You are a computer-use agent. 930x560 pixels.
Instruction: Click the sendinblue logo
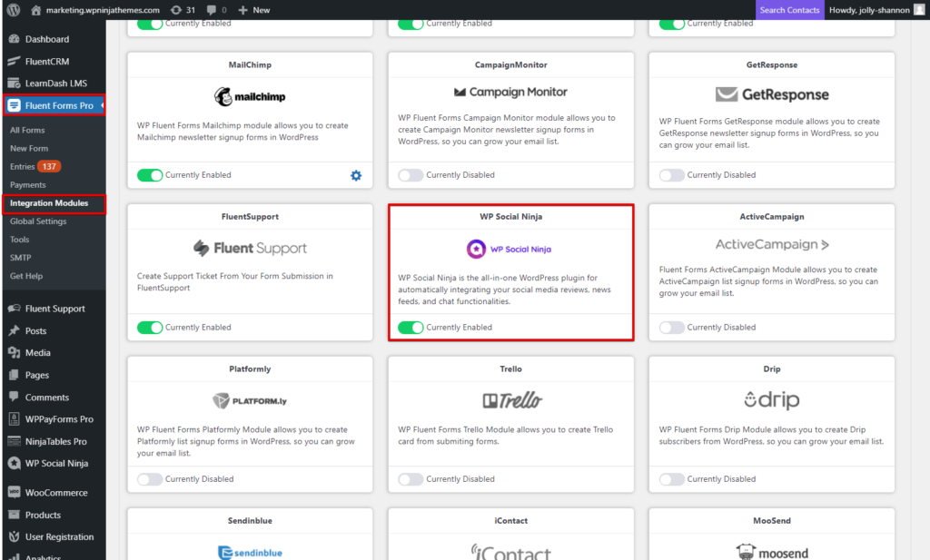click(x=250, y=553)
